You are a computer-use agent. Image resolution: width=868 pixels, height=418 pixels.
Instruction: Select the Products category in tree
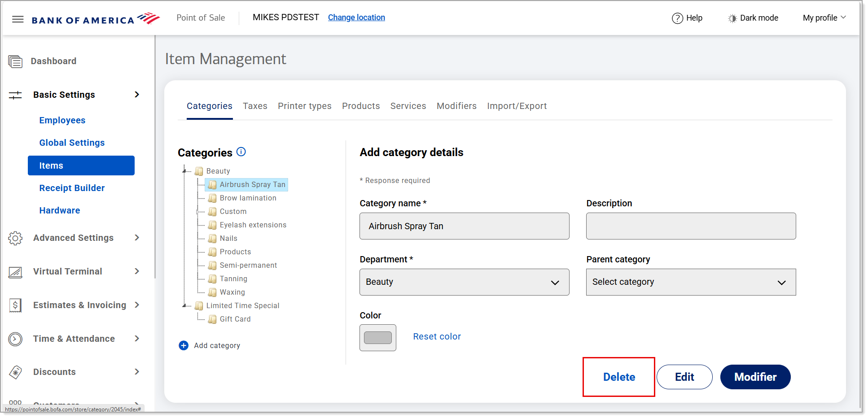[235, 252]
